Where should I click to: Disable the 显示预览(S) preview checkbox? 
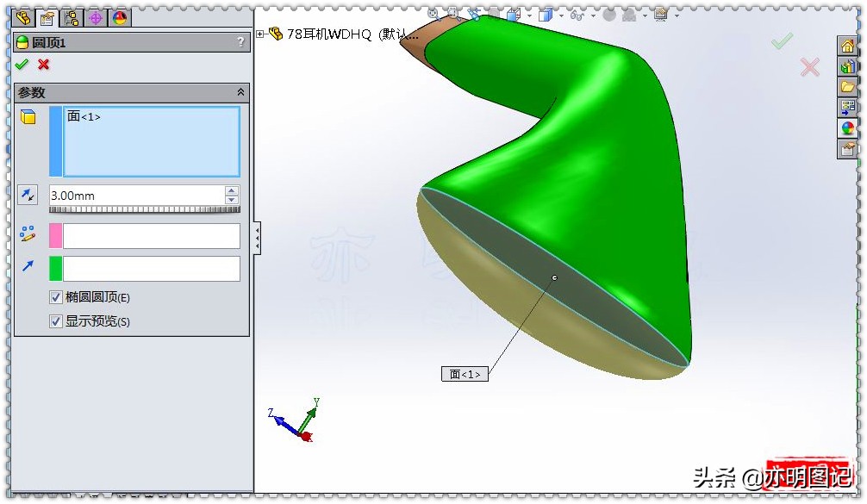[x=56, y=320]
